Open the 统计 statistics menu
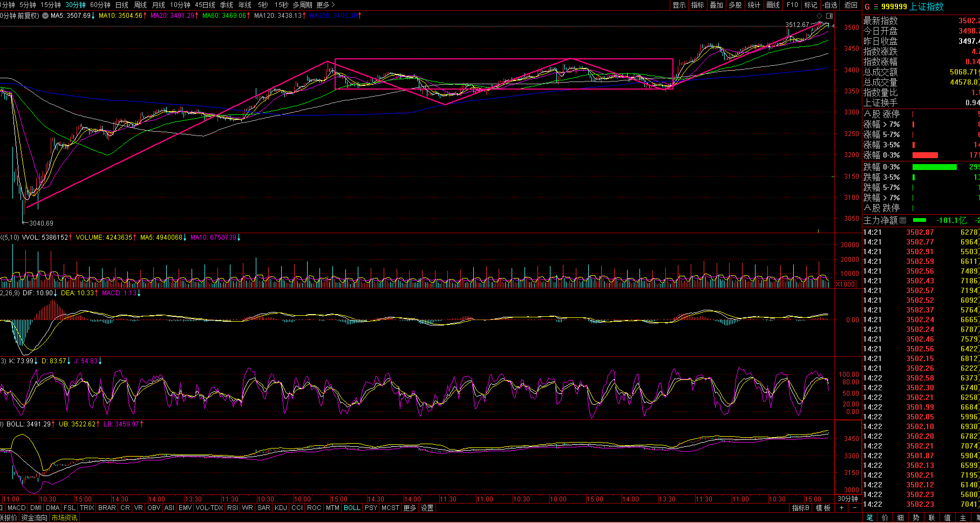Image resolution: width=980 pixels, height=523 pixels. point(754,5)
